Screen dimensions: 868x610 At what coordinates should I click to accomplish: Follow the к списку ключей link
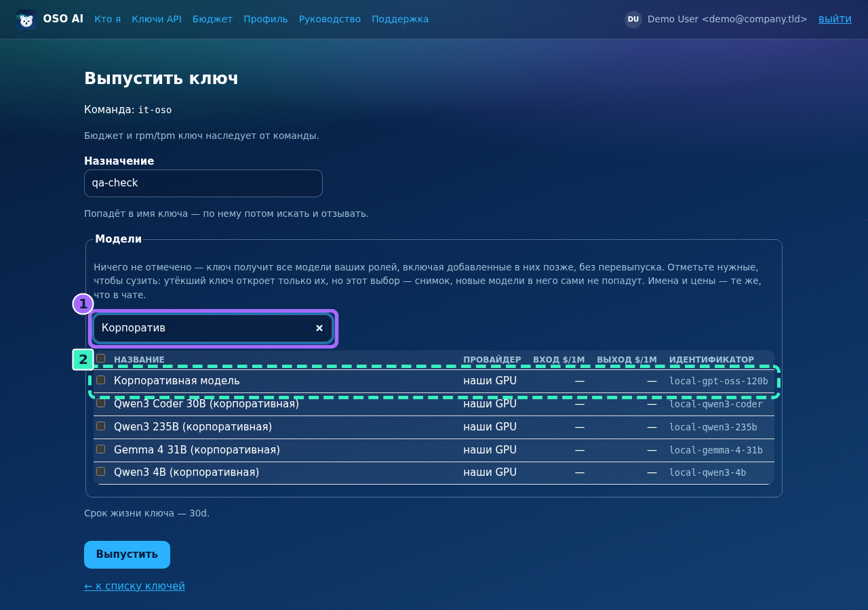click(x=134, y=586)
